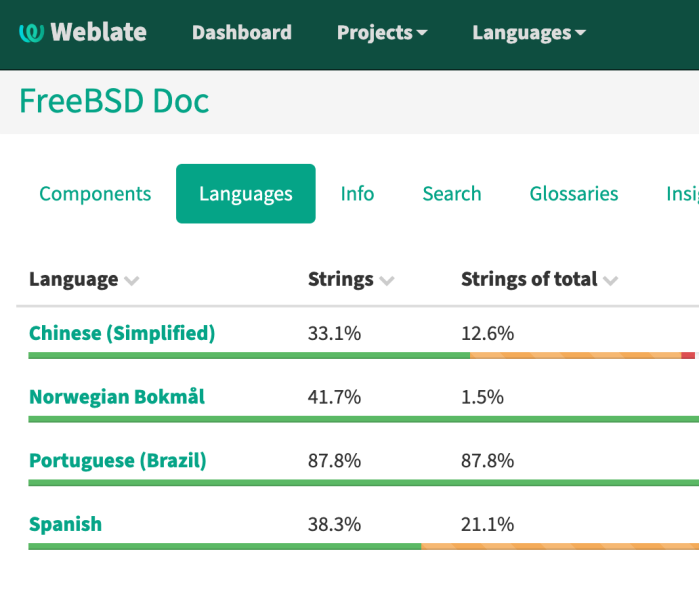Click Spanish progress bar
This screenshot has height=600, width=699.
(x=363, y=547)
